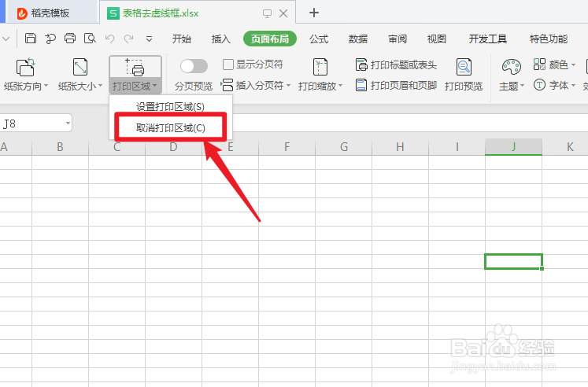Click the 插入分页符 insert page break icon

point(227,85)
